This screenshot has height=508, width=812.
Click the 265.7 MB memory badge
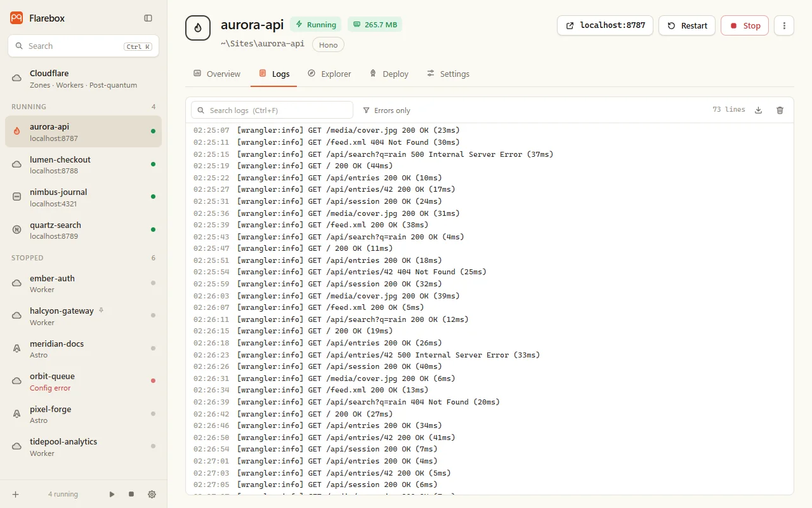pyautogui.click(x=375, y=25)
